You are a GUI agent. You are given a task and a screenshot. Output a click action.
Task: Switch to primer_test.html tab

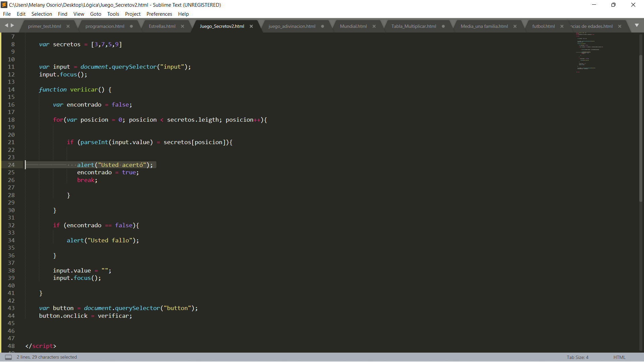point(45,26)
